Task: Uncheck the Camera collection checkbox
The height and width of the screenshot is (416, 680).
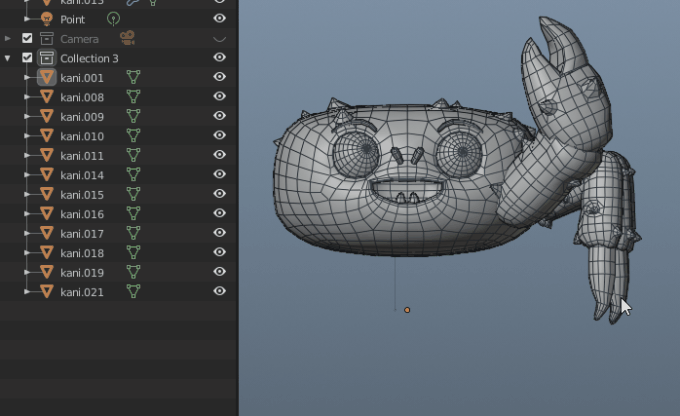Action: point(27,38)
